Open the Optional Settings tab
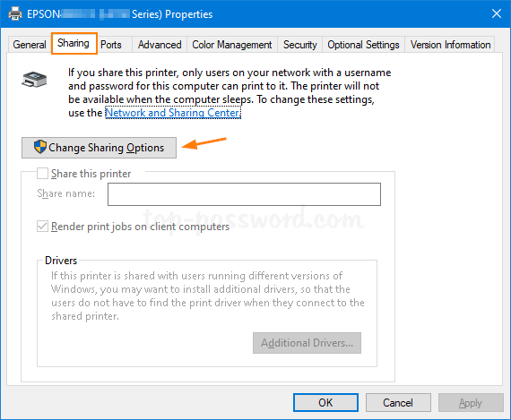The width and height of the screenshot is (511, 420). point(363,45)
